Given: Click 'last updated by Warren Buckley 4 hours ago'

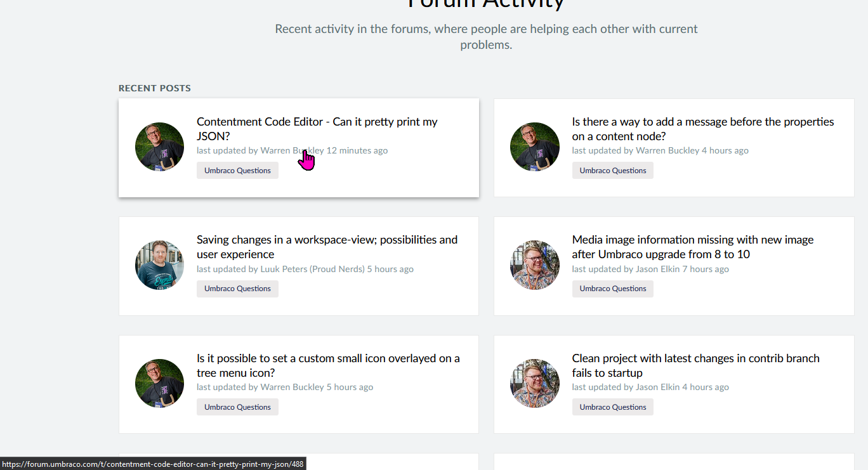Looking at the screenshot, I should pos(660,151).
